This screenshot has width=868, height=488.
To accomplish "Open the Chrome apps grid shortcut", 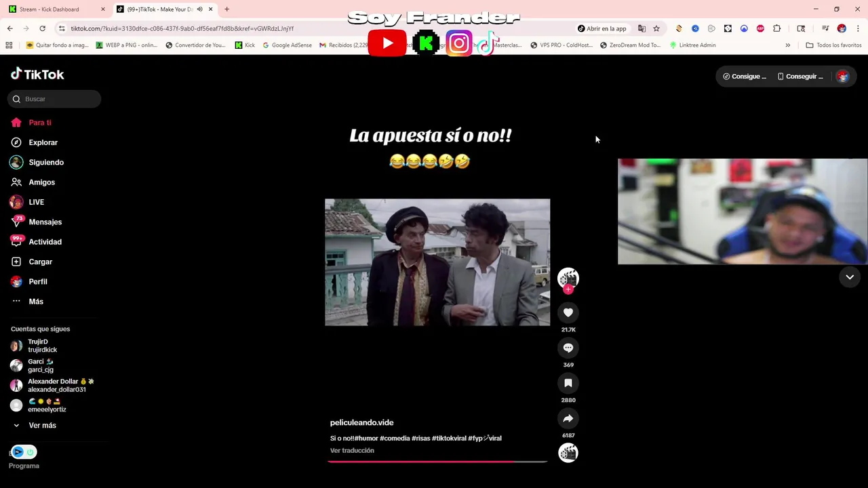I will (9, 45).
